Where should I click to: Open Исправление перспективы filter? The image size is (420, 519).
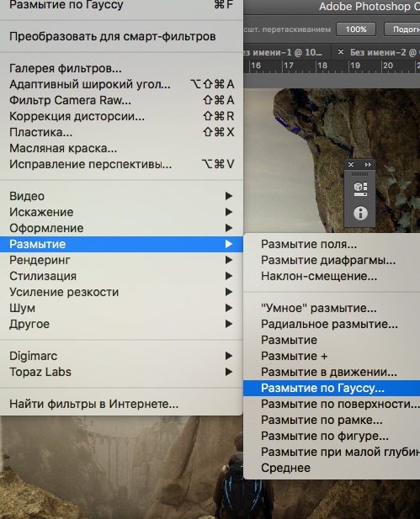pyautogui.click(x=121, y=164)
